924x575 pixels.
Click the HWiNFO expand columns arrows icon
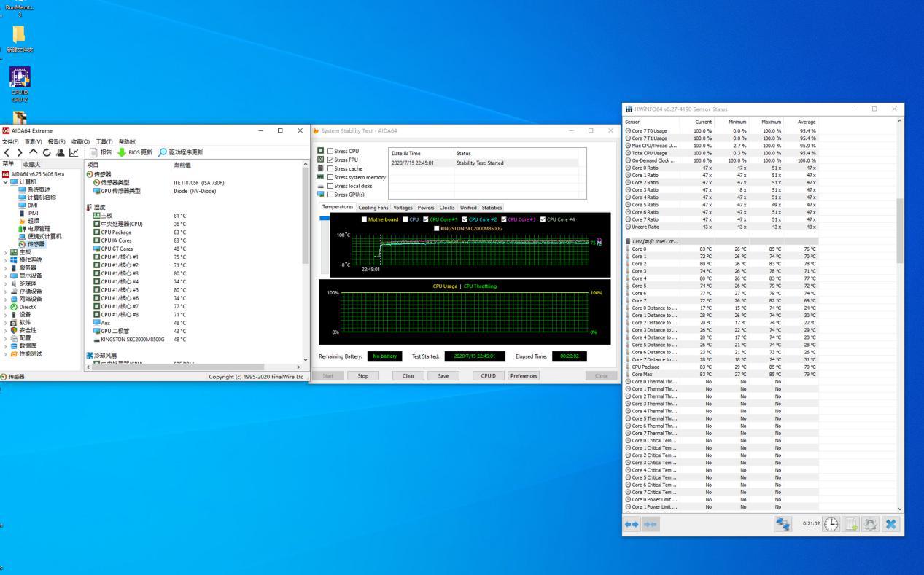click(x=632, y=524)
